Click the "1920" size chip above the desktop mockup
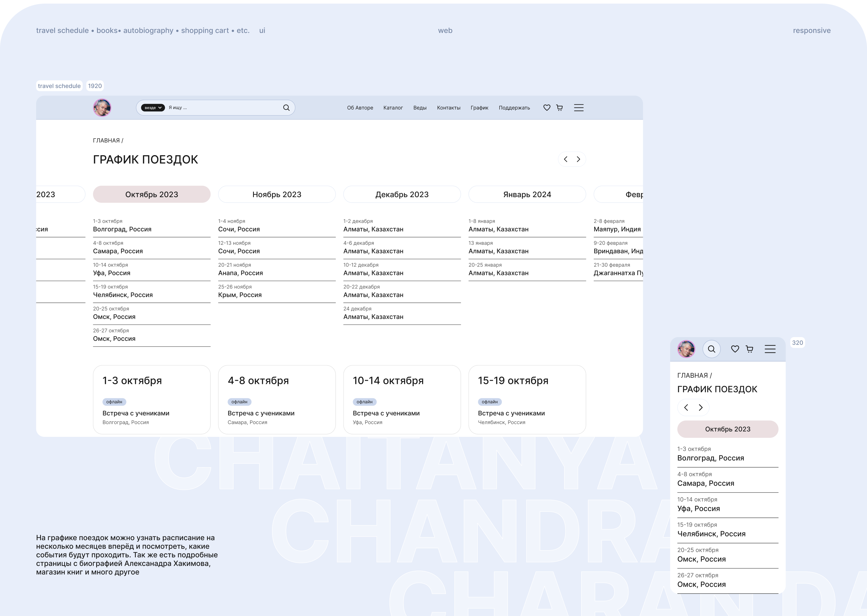Image resolution: width=867 pixels, height=616 pixels. pyautogui.click(x=95, y=86)
